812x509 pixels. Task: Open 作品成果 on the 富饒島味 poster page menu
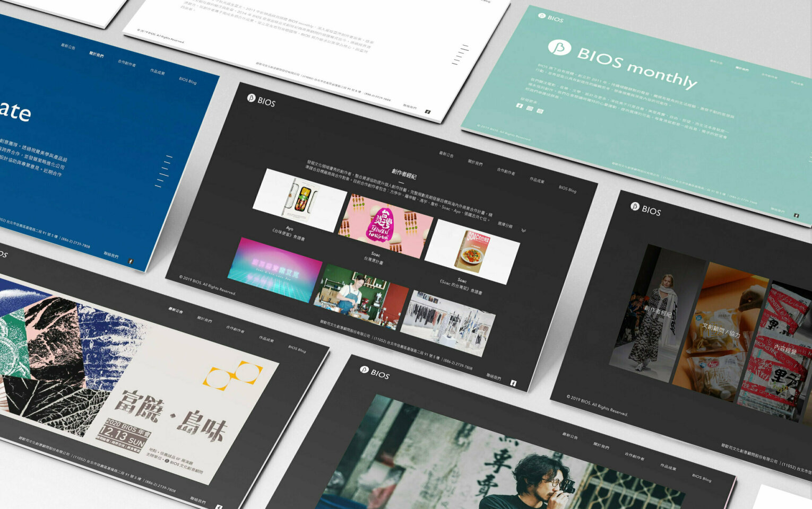click(x=266, y=339)
